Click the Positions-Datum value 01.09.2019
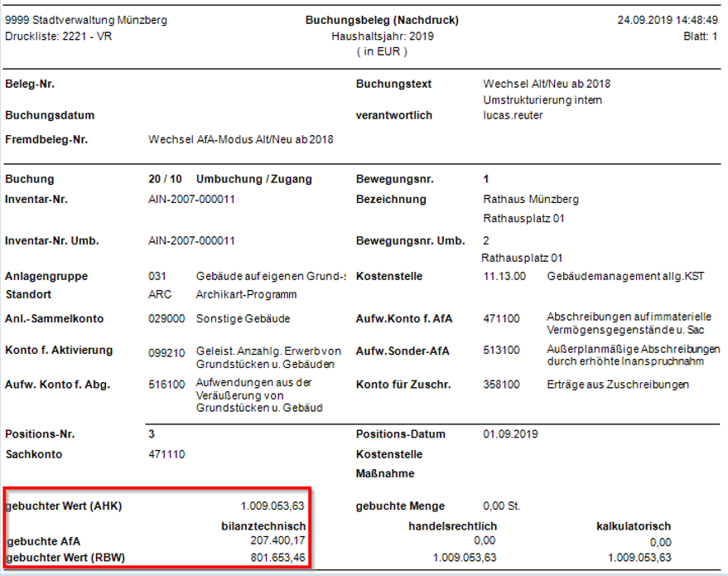The width and height of the screenshot is (728, 576). [x=510, y=434]
